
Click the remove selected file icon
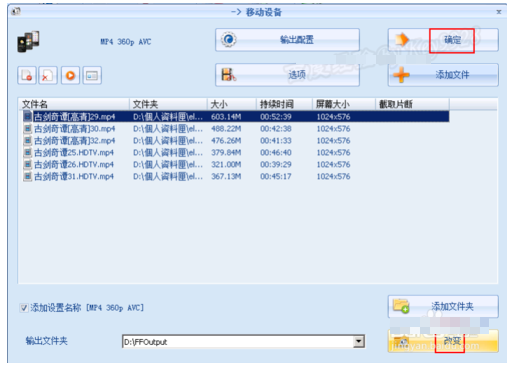[27, 75]
